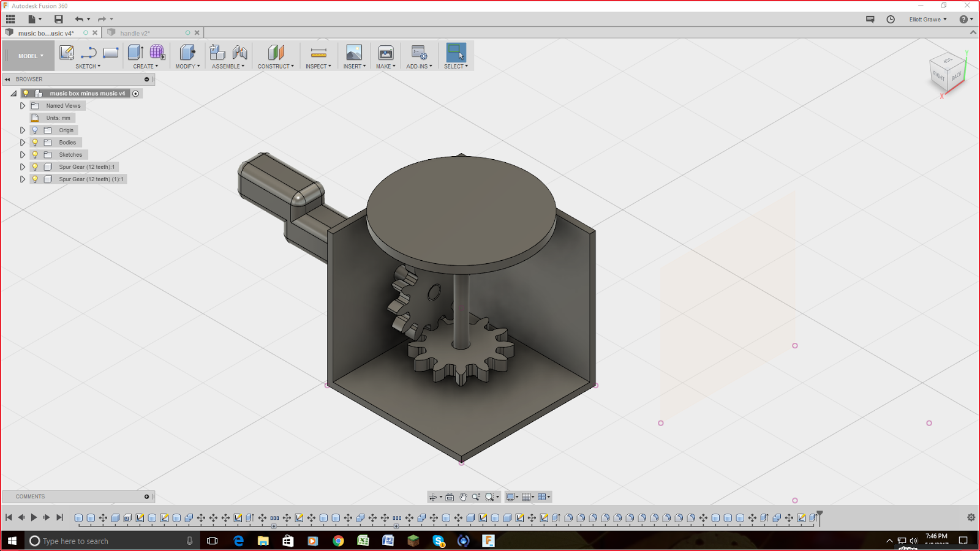Jump to timeline beginning
The width and height of the screenshot is (980, 551).
[x=9, y=517]
